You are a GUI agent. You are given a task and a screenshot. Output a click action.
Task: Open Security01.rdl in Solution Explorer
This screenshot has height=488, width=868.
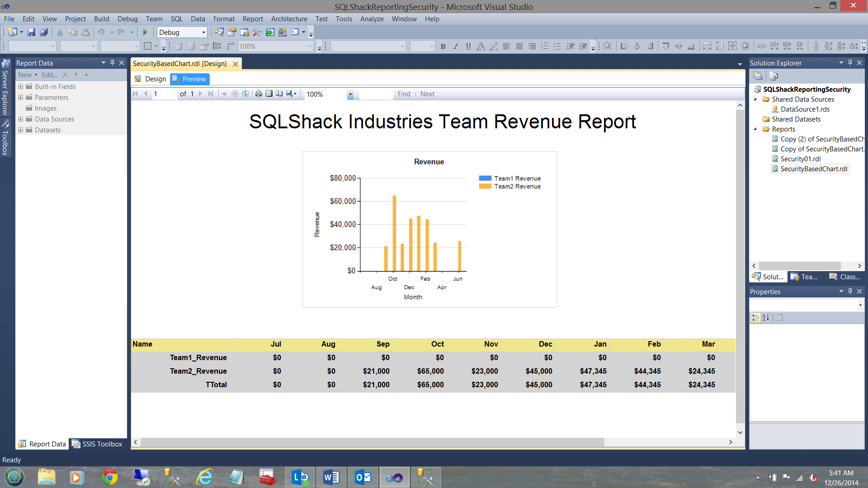tap(800, 159)
